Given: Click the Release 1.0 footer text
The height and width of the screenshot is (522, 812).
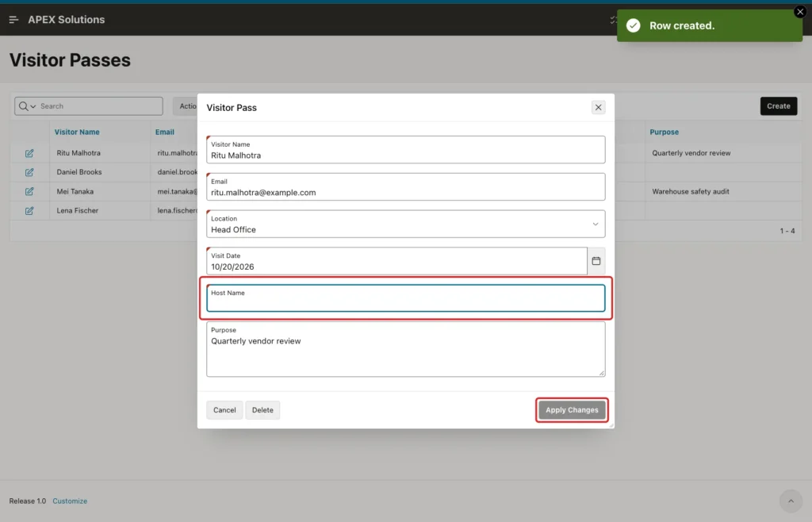Looking at the screenshot, I should [28, 501].
